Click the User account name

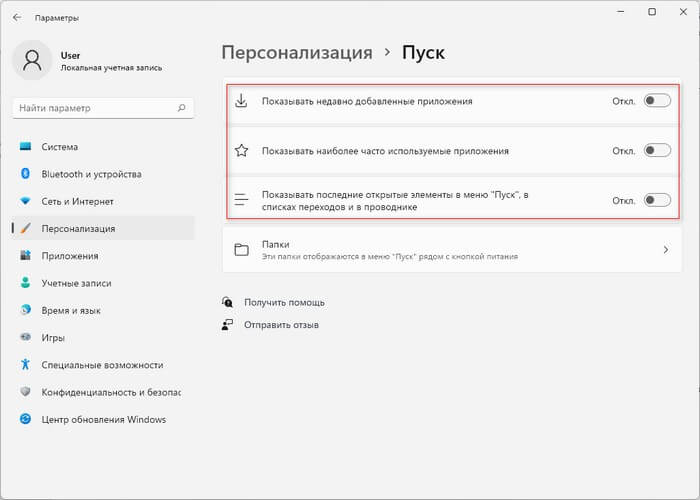pos(70,55)
